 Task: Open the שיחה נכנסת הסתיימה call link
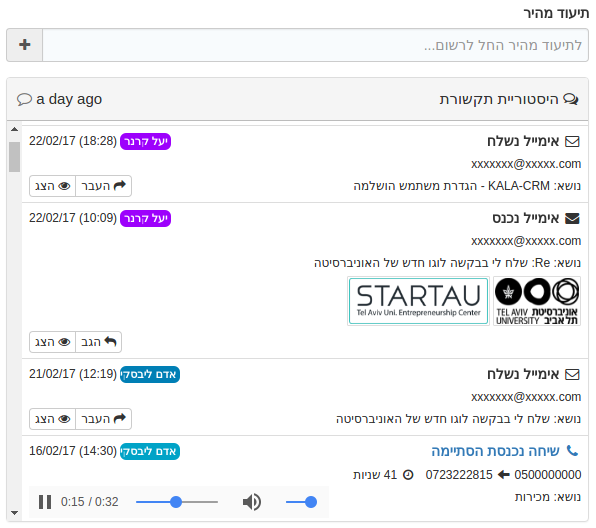coord(495,451)
